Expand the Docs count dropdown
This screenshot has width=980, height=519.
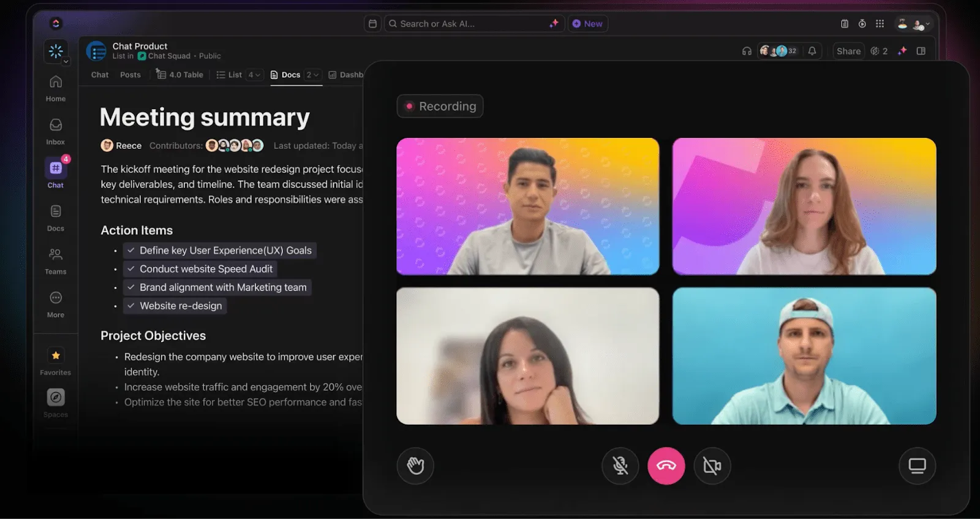(313, 75)
